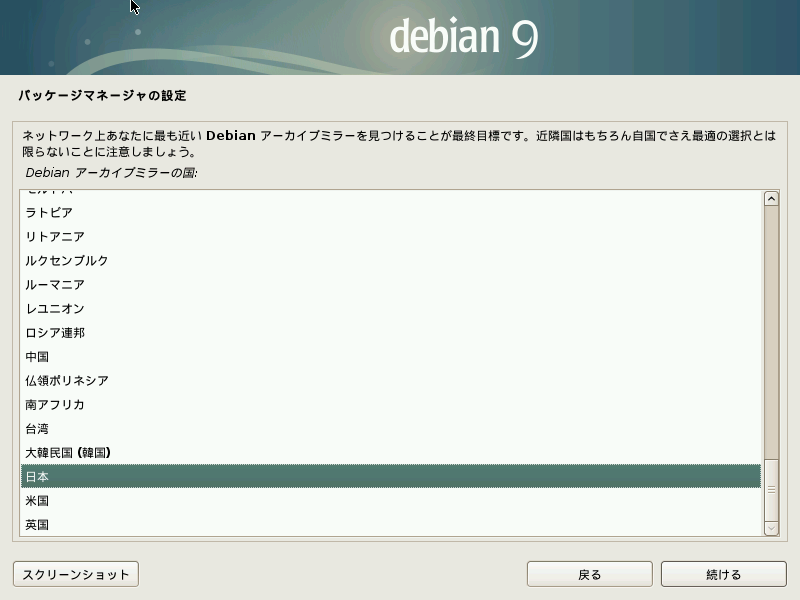Select リトアニア from the mirror countries
The width and height of the screenshot is (800, 600).
(391, 236)
